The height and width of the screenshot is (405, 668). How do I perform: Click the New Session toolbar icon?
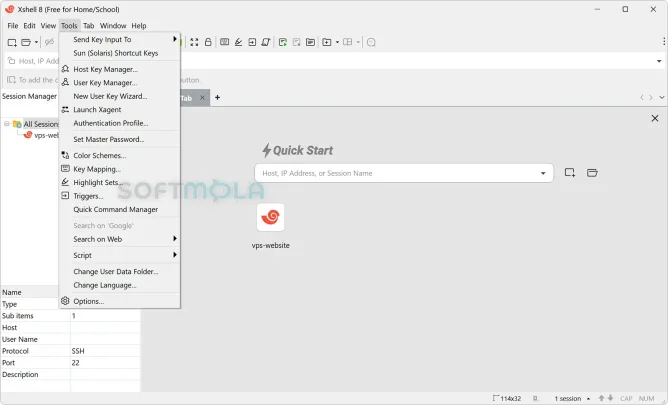[12, 42]
